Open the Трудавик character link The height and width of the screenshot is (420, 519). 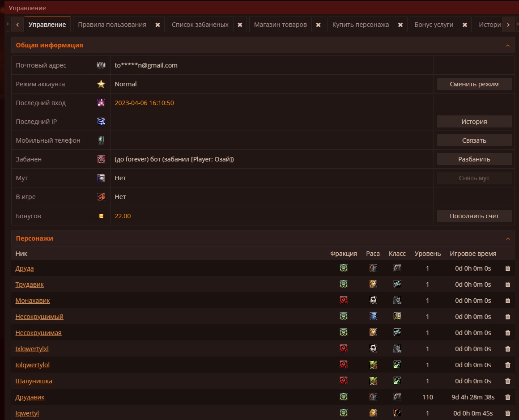[x=30, y=284]
